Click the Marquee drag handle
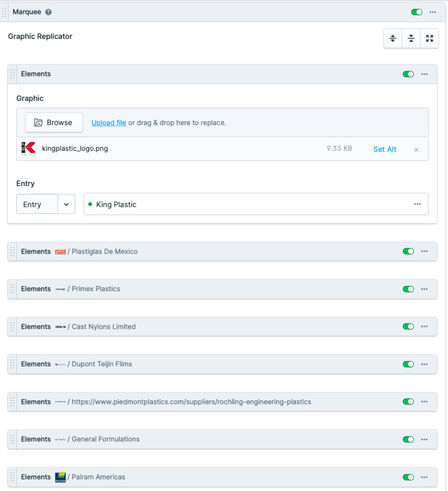The width and height of the screenshot is (448, 491). 4,12
